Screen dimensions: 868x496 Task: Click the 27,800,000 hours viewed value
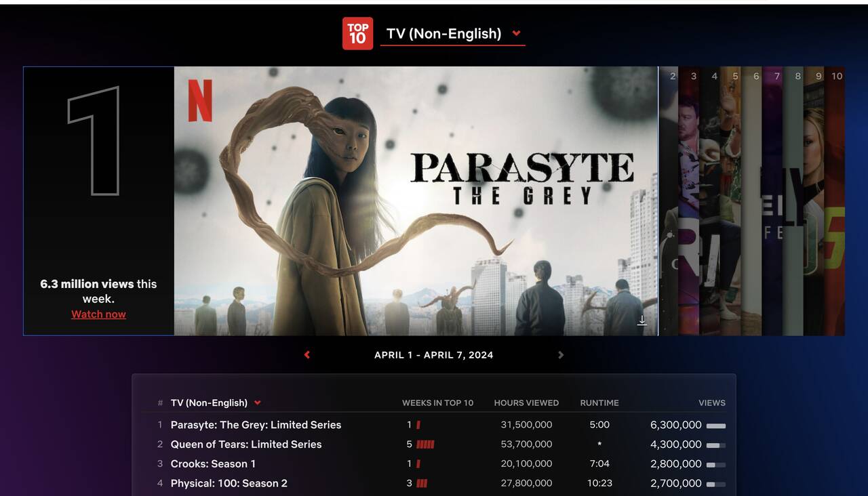tap(526, 483)
